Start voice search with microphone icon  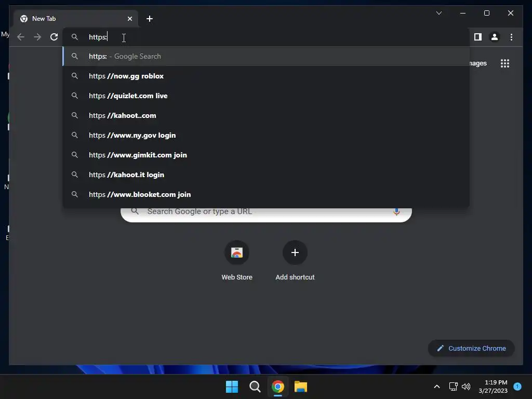click(x=396, y=212)
